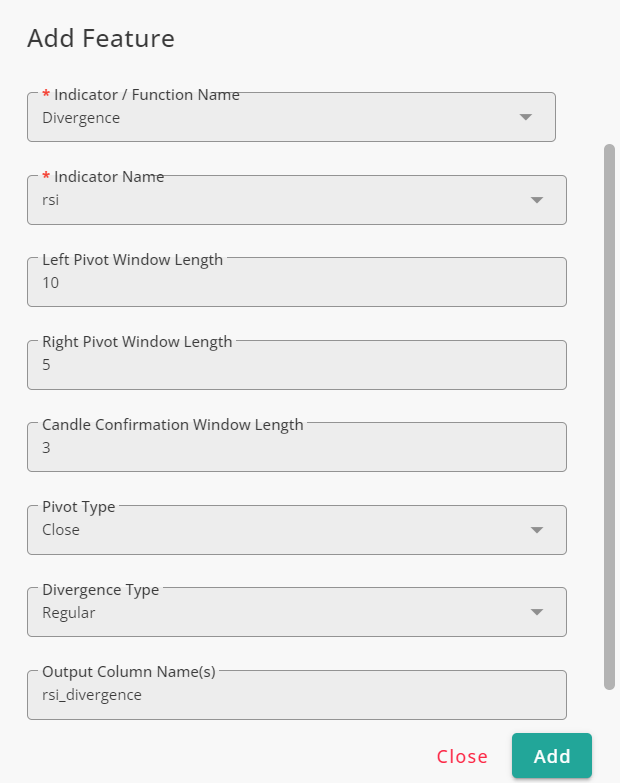
Task: Click the triangle icon in Pivot Type
Action: (537, 530)
